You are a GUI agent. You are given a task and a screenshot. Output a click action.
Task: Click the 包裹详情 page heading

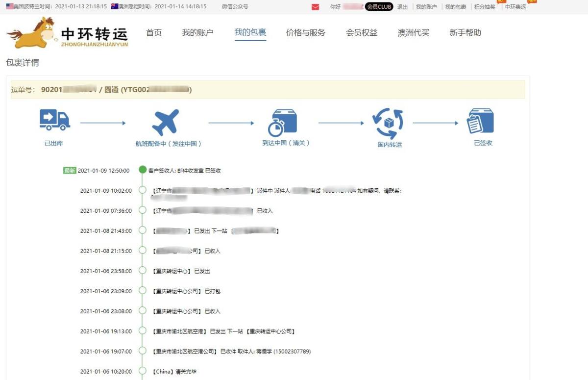[x=23, y=63]
